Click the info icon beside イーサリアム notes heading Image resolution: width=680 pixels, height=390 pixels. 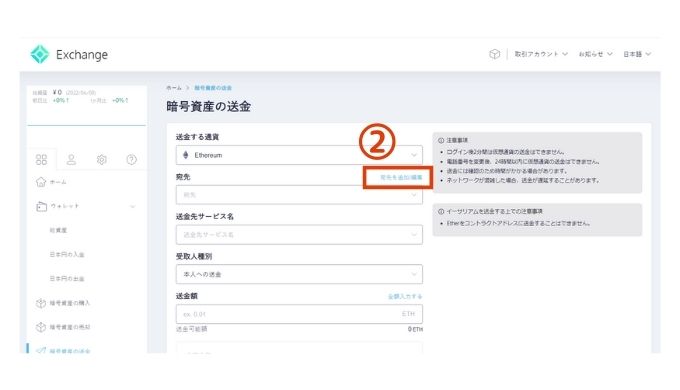click(x=441, y=212)
